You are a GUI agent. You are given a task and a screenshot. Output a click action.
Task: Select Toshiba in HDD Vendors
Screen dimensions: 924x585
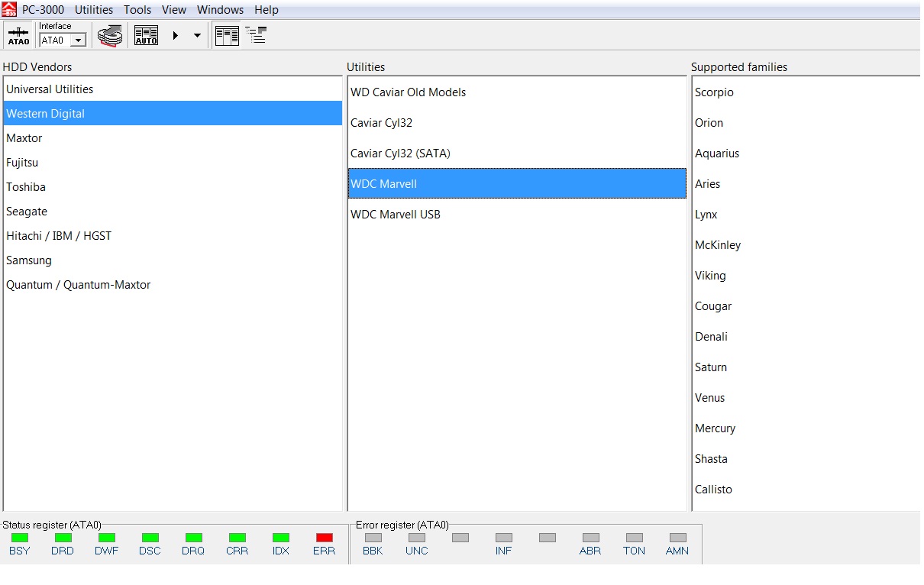(x=173, y=187)
